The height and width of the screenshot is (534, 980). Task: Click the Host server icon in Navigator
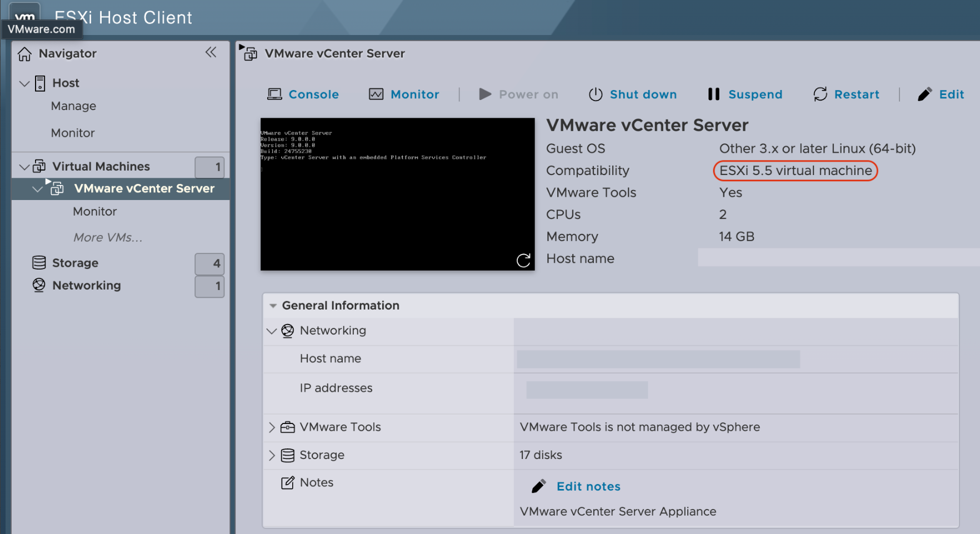[40, 83]
